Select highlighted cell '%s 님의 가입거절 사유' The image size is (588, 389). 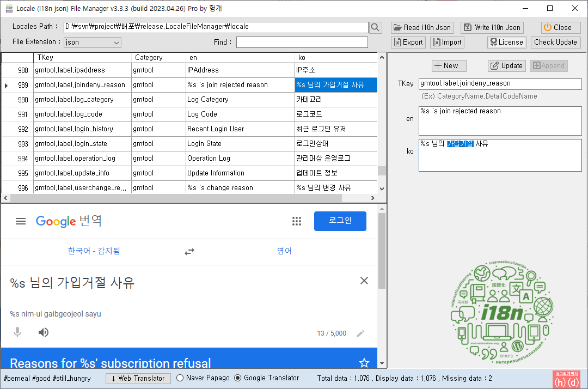(336, 85)
